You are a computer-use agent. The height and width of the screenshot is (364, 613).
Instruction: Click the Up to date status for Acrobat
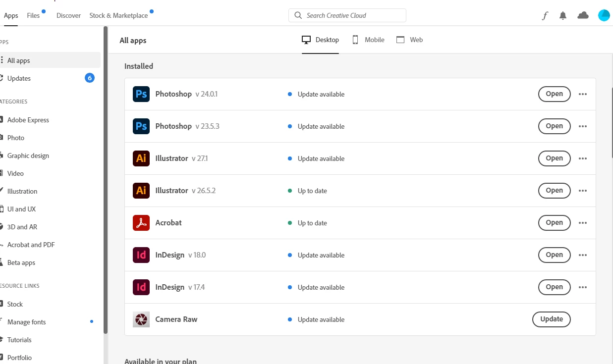click(x=307, y=223)
